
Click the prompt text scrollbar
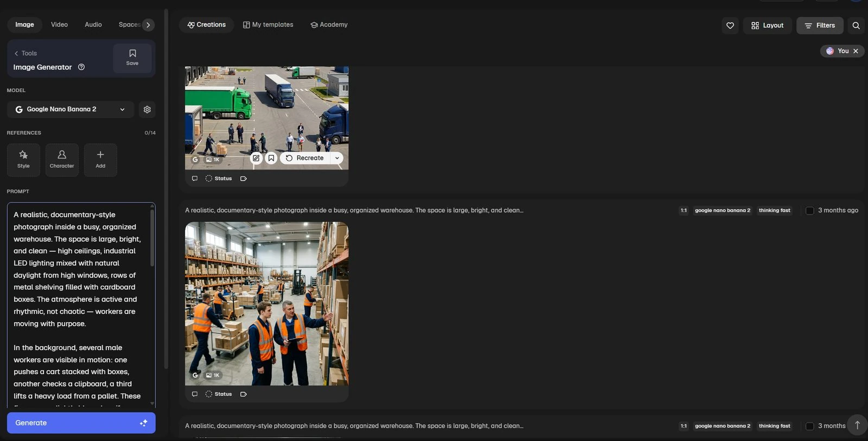click(x=152, y=237)
